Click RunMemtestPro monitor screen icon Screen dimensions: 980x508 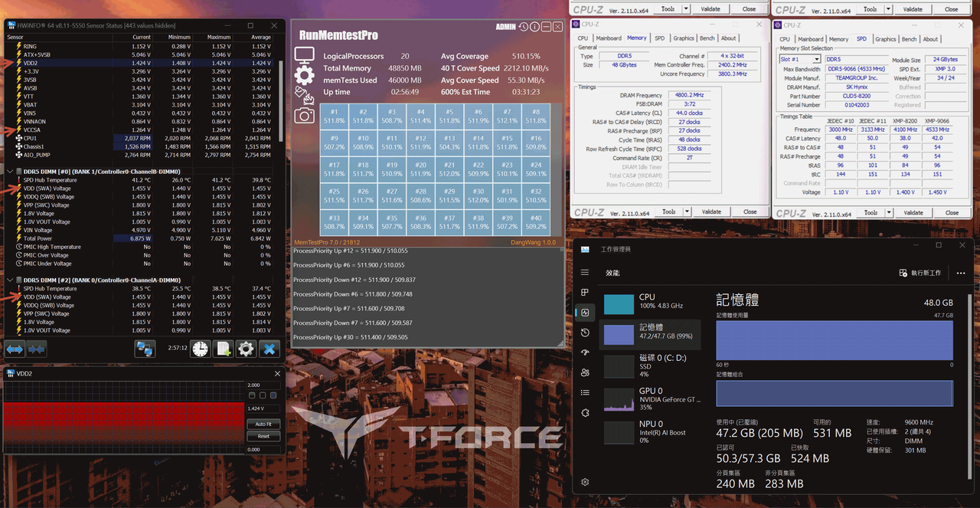pyautogui.click(x=305, y=56)
